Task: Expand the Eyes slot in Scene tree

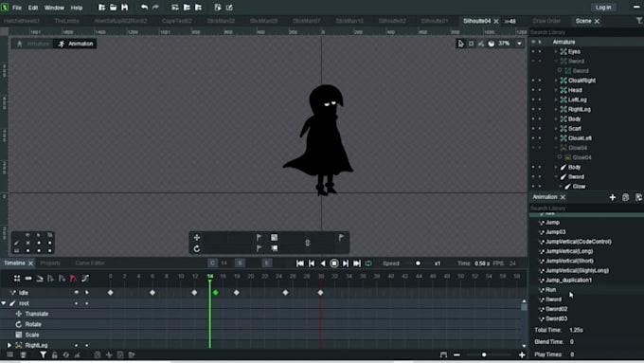Action: (556, 51)
